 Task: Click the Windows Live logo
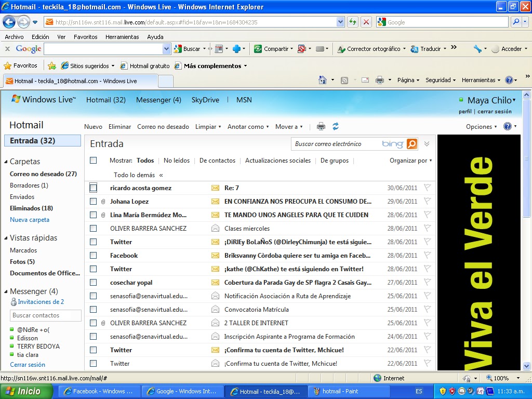44,99
